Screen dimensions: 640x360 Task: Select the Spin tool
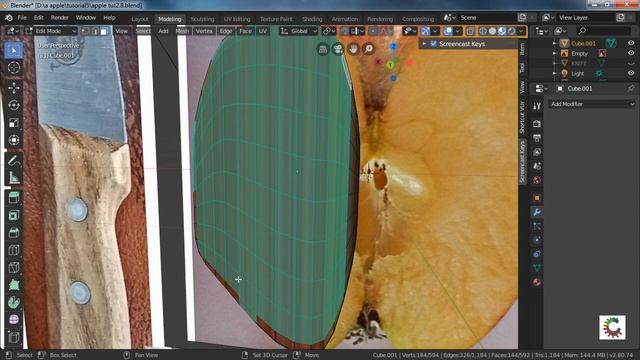point(14,302)
